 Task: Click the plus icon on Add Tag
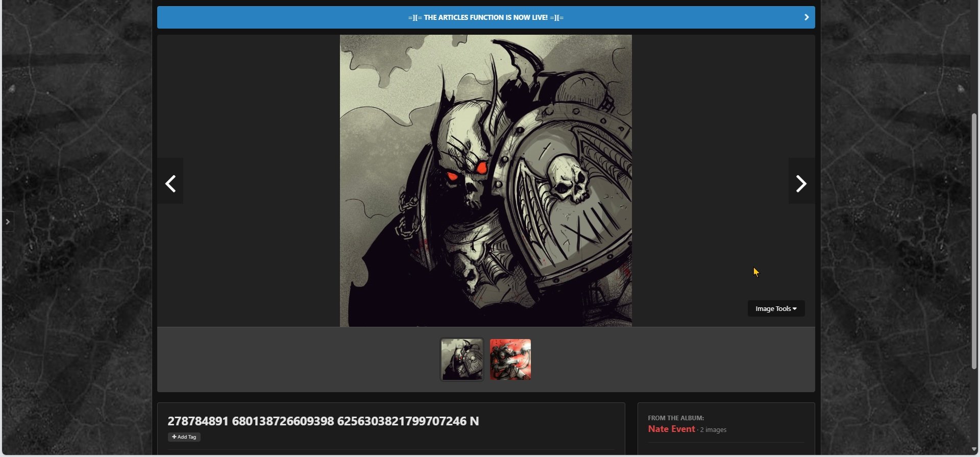[x=174, y=437]
